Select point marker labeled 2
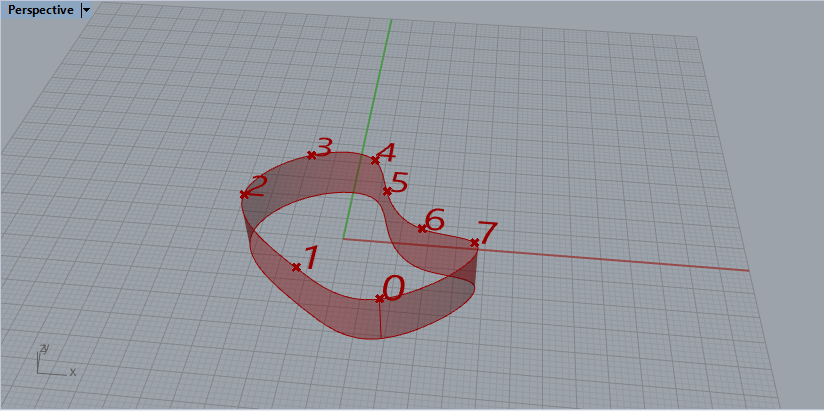This screenshot has height=411, width=824. pyautogui.click(x=244, y=194)
